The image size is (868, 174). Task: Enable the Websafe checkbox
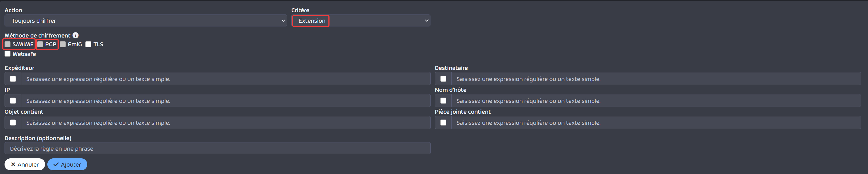pyautogui.click(x=7, y=54)
